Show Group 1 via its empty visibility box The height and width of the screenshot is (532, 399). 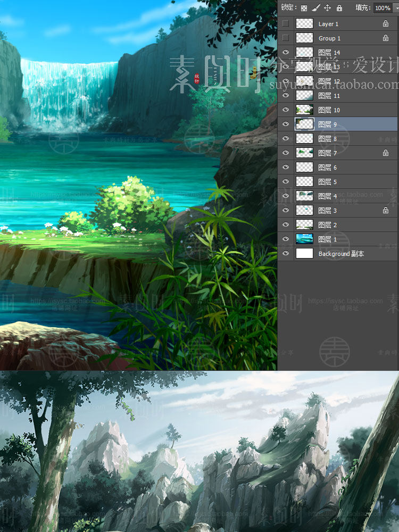tap(286, 38)
